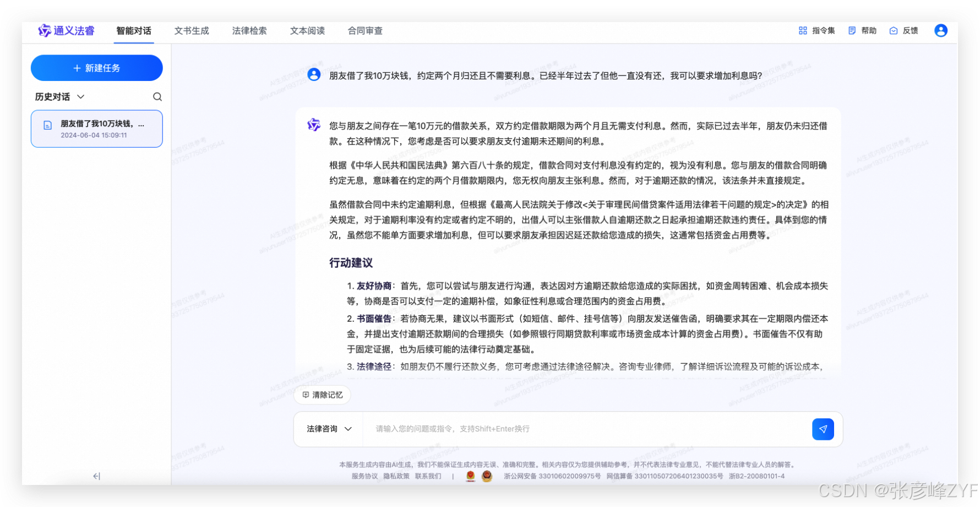Open the 浙B2-20080101-4 license link

click(x=757, y=476)
